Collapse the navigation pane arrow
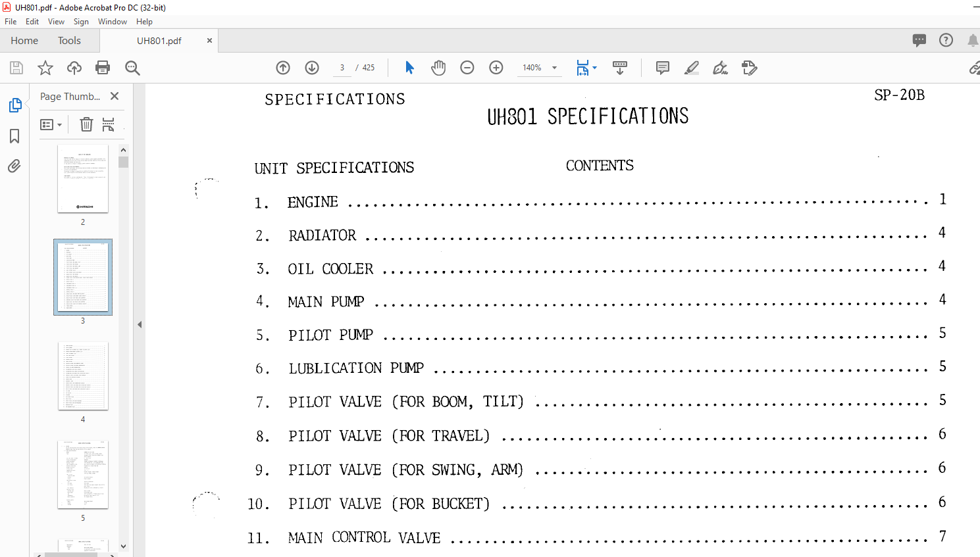 click(x=140, y=324)
